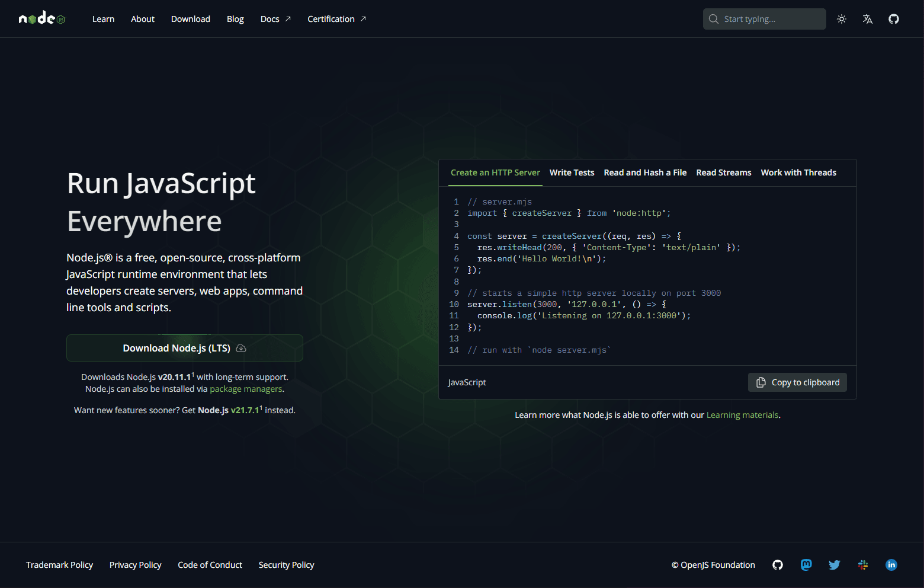Open the language selector icon
The image size is (924, 588).
click(x=867, y=18)
